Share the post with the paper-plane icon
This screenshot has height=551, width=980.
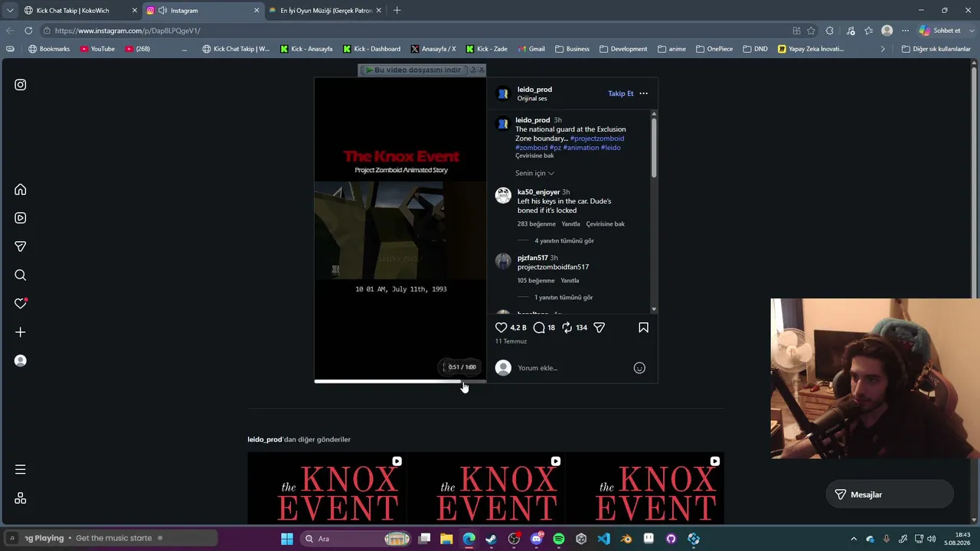(599, 328)
